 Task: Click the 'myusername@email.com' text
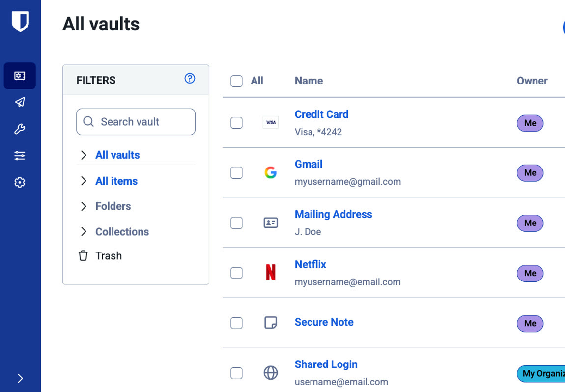(348, 282)
